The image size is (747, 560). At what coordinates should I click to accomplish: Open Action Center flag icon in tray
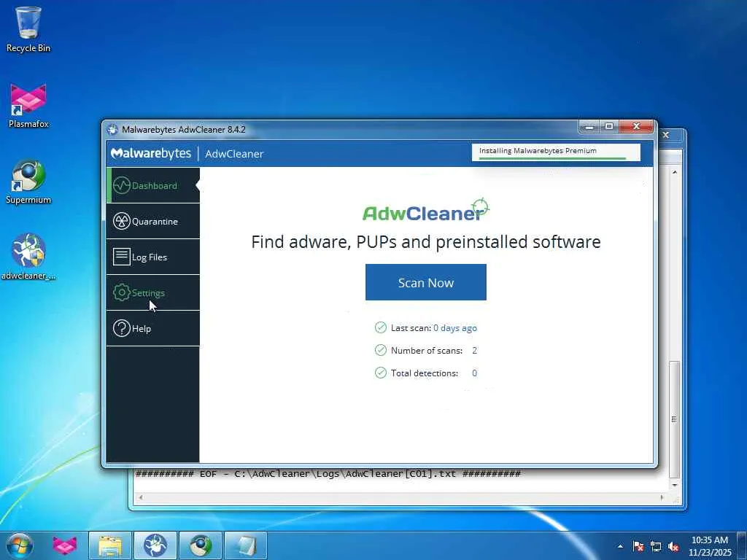(x=638, y=546)
